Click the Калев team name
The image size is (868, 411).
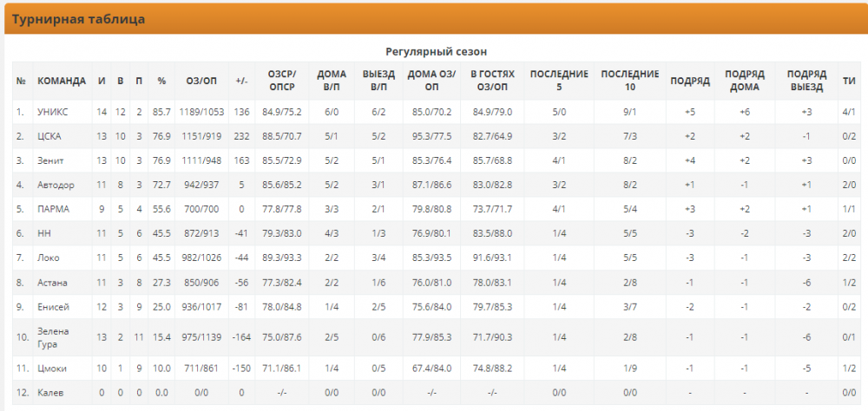[50, 393]
